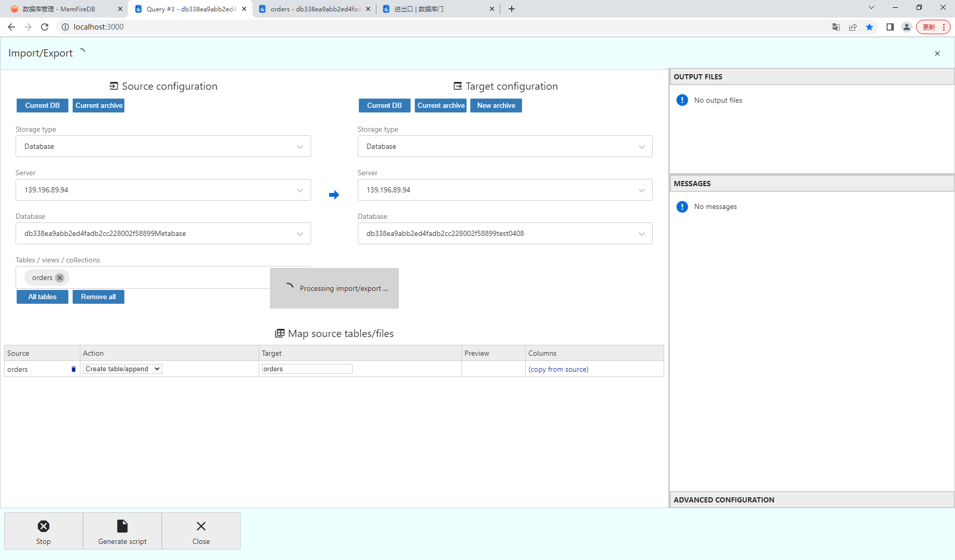955x560 pixels.
Task: Delete the orders row via trash icon
Action: (74, 369)
